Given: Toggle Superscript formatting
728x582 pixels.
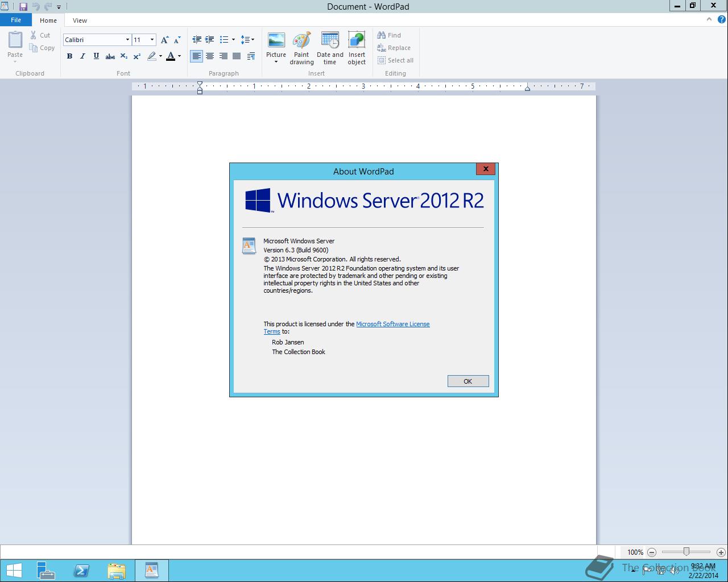Looking at the screenshot, I should [x=137, y=56].
